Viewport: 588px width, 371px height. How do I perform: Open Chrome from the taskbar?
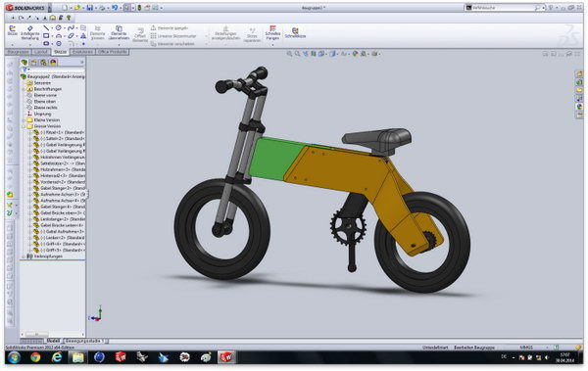pyautogui.click(x=35, y=357)
